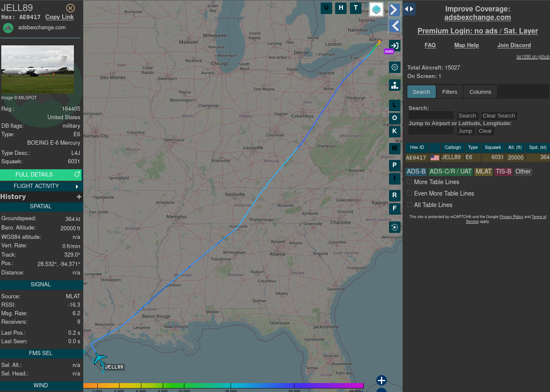Image resolution: width=550 pixels, height=392 pixels.
Task: Toggle the M map option button
Action: (x=395, y=148)
